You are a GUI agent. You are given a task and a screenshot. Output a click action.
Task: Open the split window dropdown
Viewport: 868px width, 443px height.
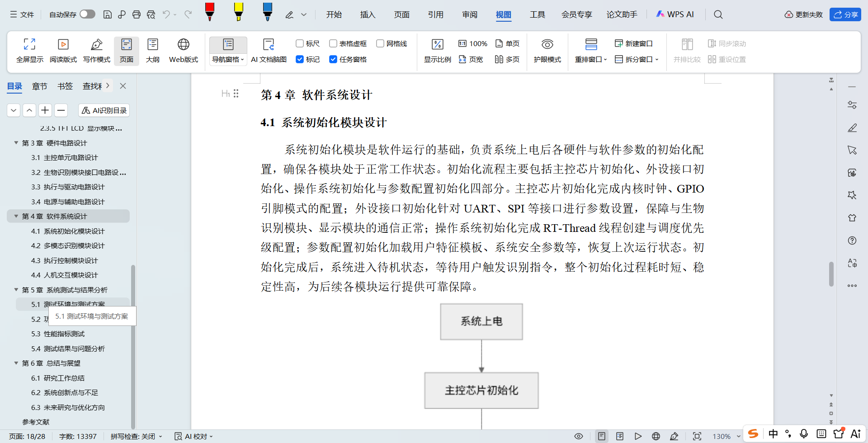pos(637,59)
